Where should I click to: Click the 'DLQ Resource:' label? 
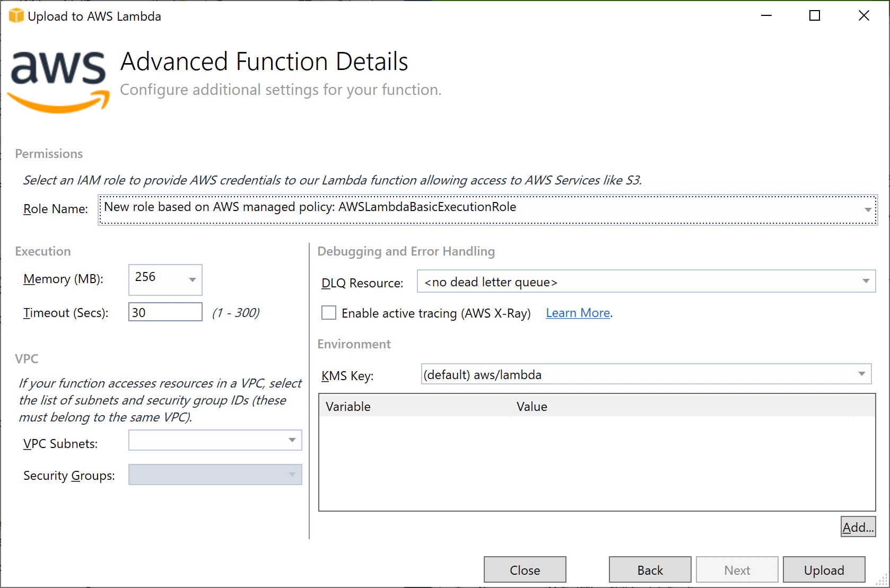(x=362, y=283)
